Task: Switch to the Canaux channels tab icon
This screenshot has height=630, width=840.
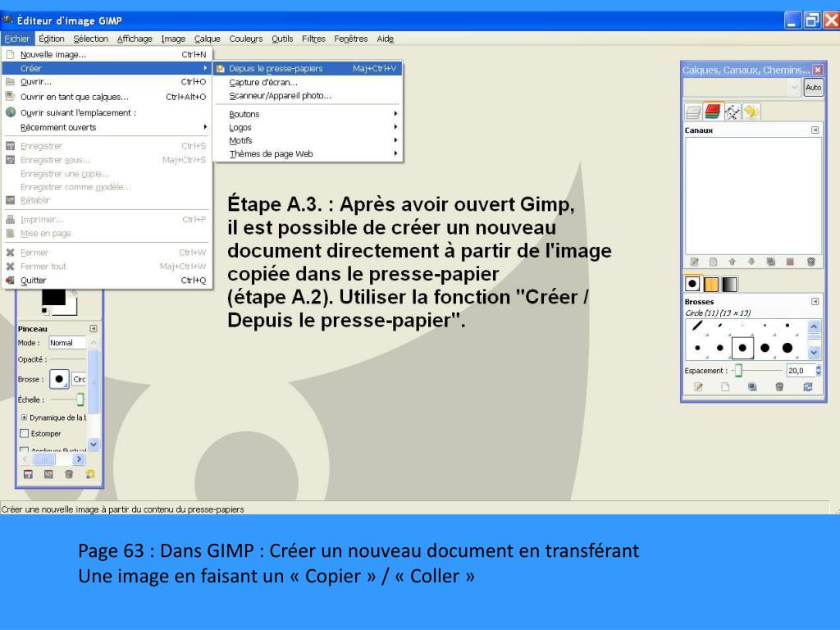Action: tap(713, 112)
